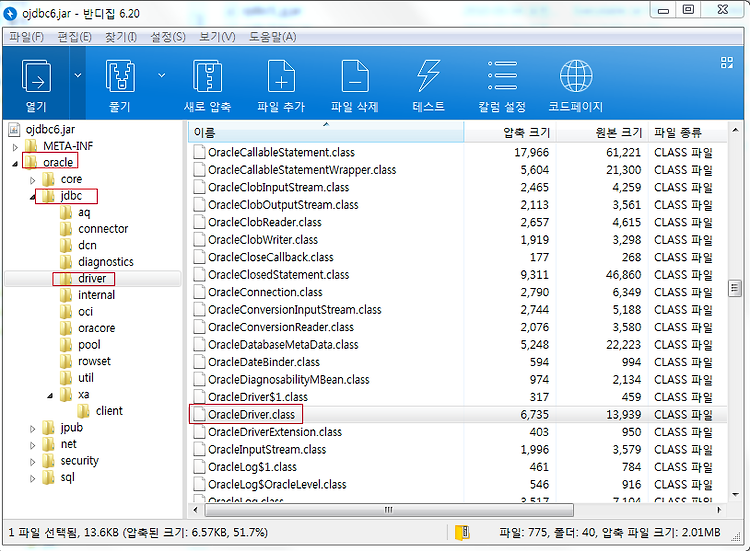Screen dimensions: 750x551
Task: Select the driver folder in tree
Action: (x=92, y=278)
